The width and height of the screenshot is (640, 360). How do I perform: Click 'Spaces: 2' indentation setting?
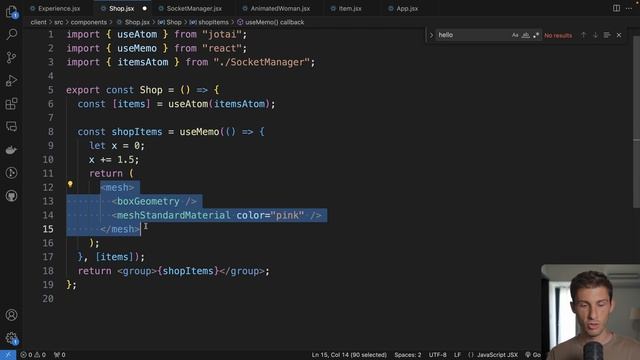pos(407,355)
